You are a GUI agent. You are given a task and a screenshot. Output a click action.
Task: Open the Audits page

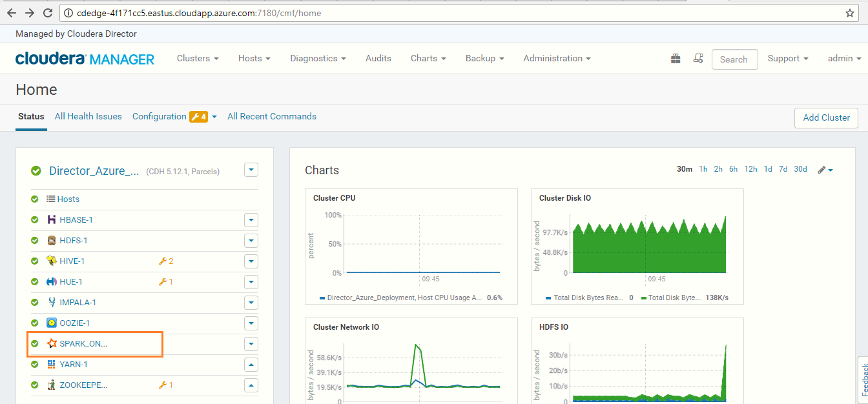(378, 58)
